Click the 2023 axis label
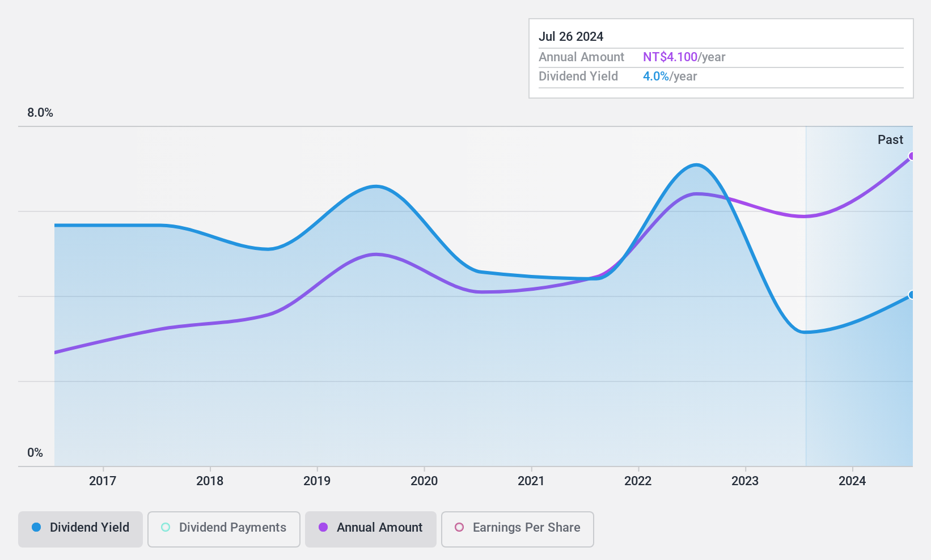The height and width of the screenshot is (560, 931). 745,481
